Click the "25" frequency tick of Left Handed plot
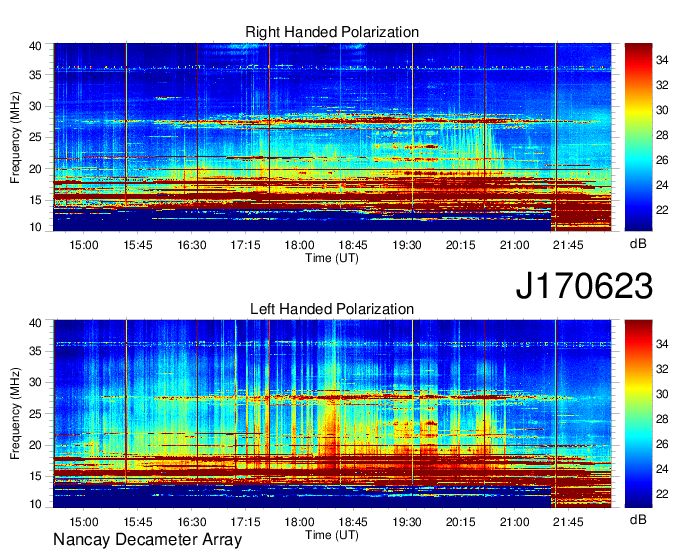The height and width of the screenshot is (552, 680). click(x=36, y=414)
